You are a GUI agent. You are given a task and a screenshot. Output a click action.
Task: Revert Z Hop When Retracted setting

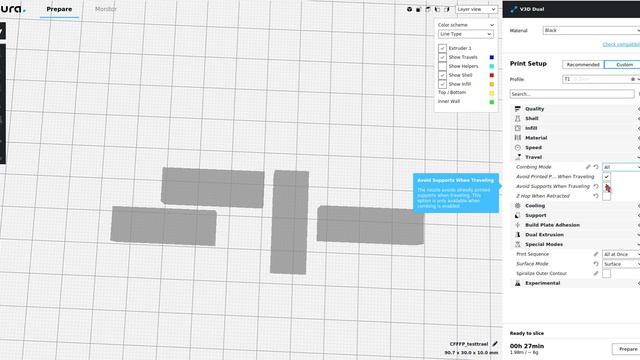coord(596,196)
